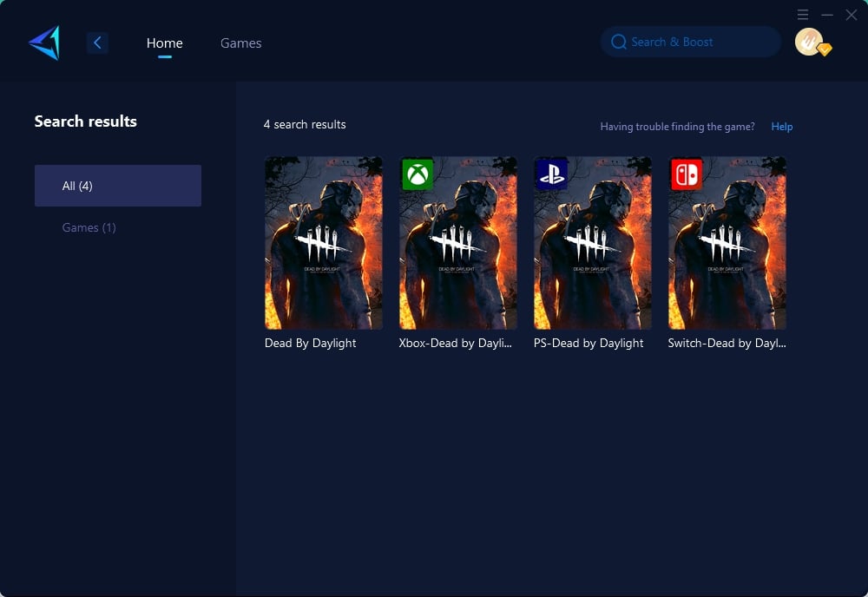Image resolution: width=868 pixels, height=597 pixels.
Task: Open the user profile avatar
Action: (809, 42)
